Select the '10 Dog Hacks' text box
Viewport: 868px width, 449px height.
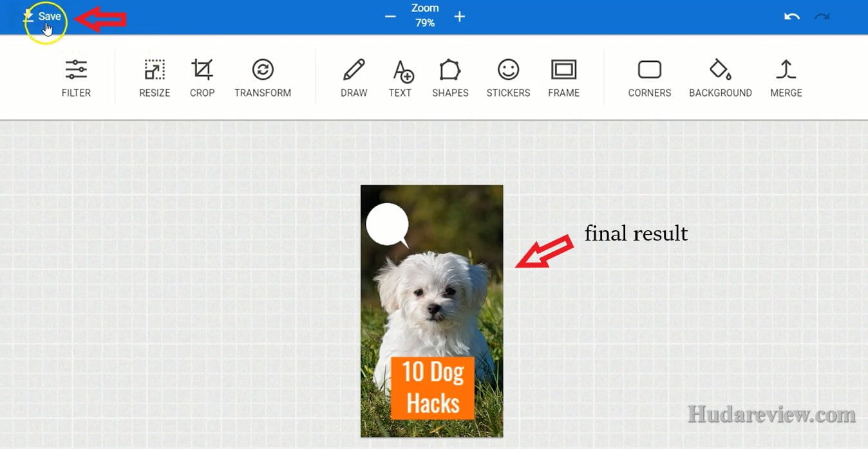coord(433,388)
